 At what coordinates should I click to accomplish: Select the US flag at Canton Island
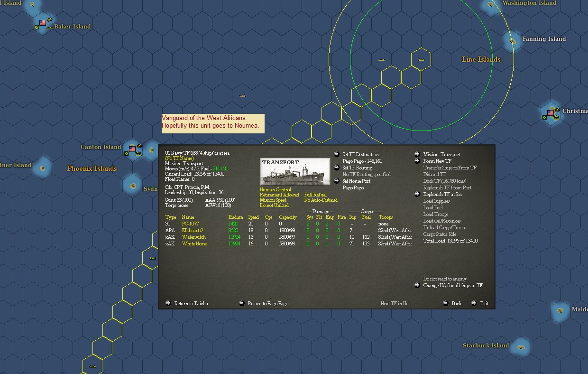tap(132, 149)
